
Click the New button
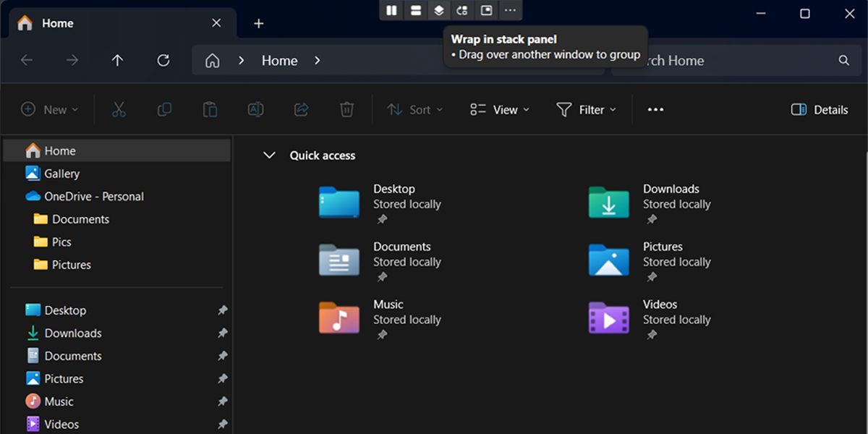(x=50, y=109)
